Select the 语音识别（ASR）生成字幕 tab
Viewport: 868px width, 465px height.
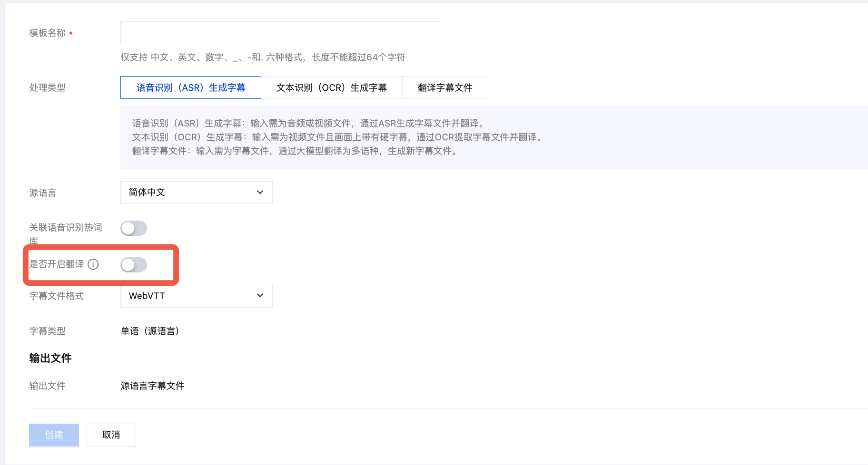(191, 87)
